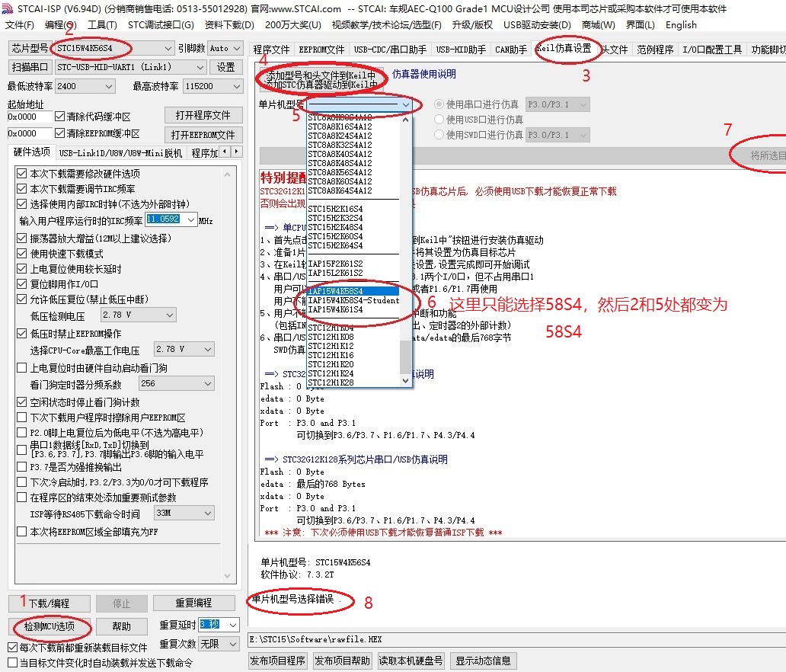Select IAP15W4K58S4-Student in the list
This screenshot has width=786, height=672.
353,300
